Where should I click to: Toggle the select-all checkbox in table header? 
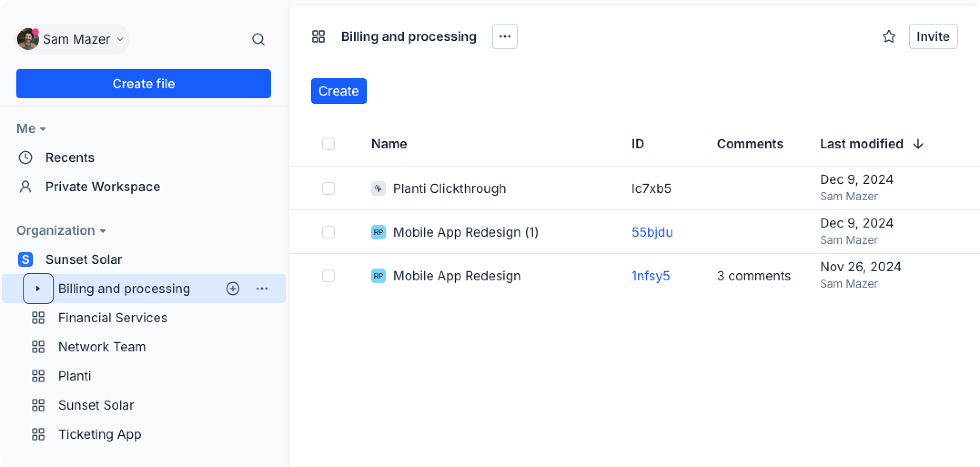328,144
